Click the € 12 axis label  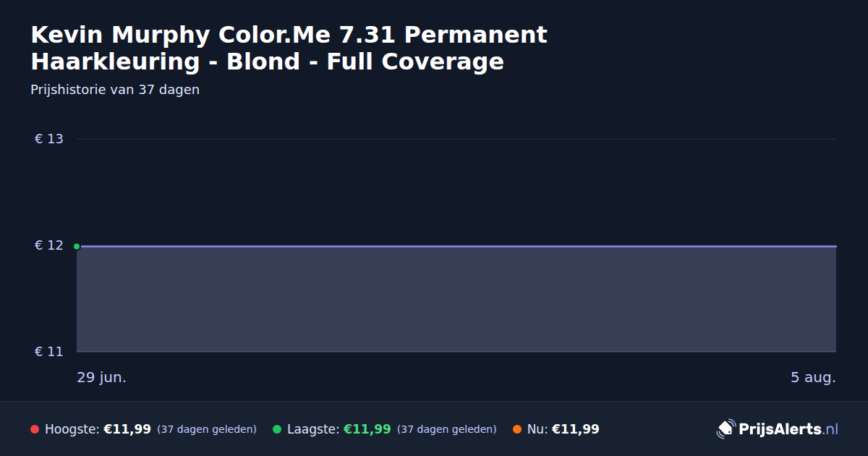(49, 245)
